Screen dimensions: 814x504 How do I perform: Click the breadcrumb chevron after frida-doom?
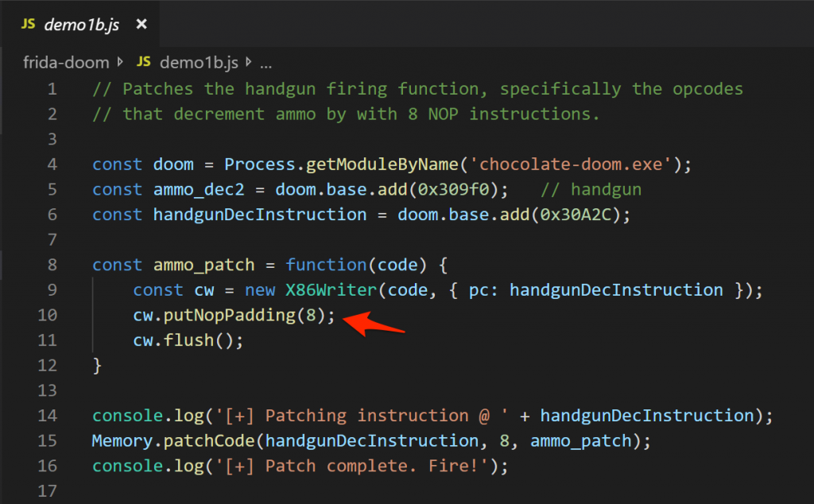coord(121,61)
